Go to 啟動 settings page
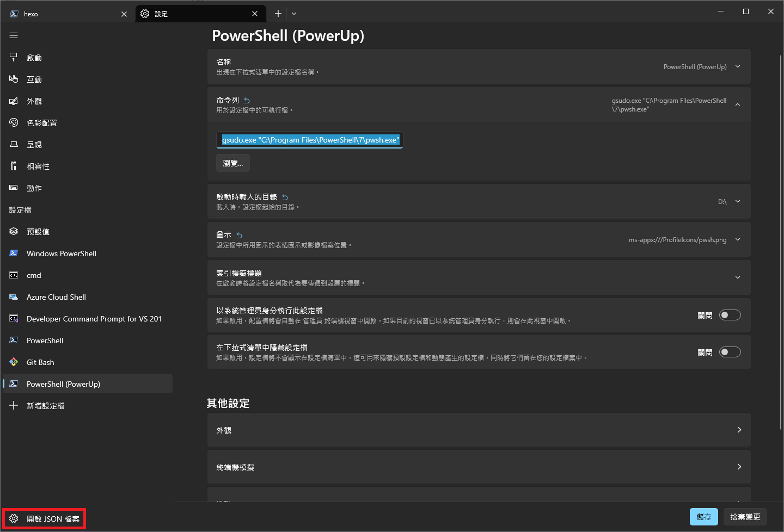The width and height of the screenshot is (784, 532). point(88,57)
